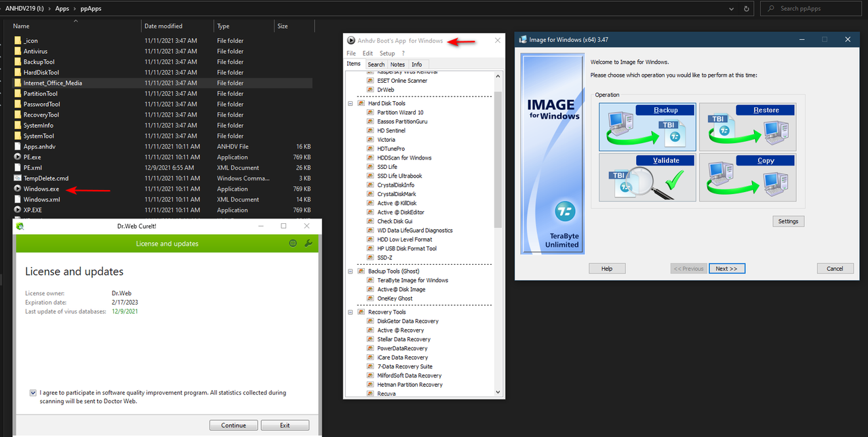
Task: Click Continue in the Dr.Web window
Action: [x=233, y=425]
